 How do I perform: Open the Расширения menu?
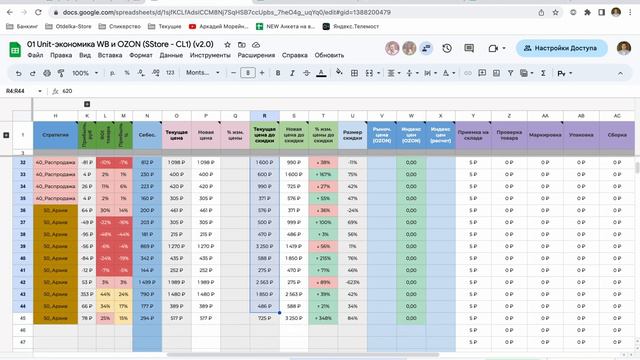click(x=256, y=55)
